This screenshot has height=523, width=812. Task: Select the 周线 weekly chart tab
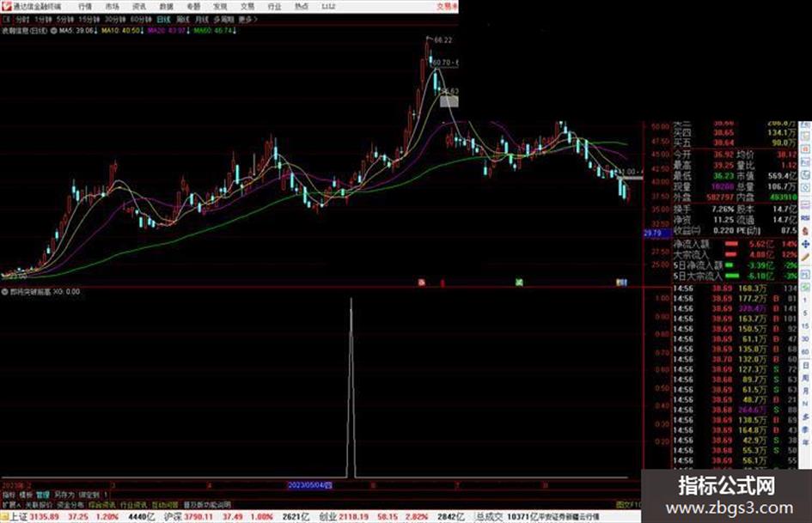click(182, 19)
